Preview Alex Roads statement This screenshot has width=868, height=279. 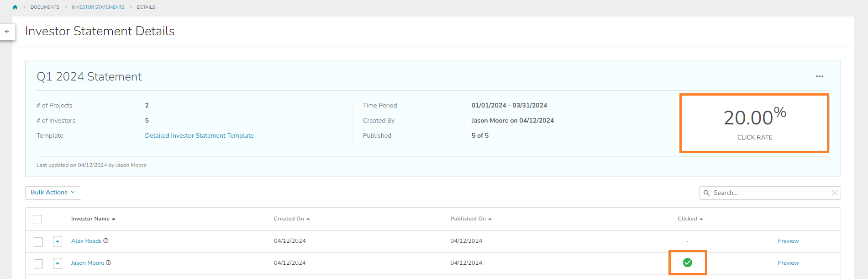[788, 241]
